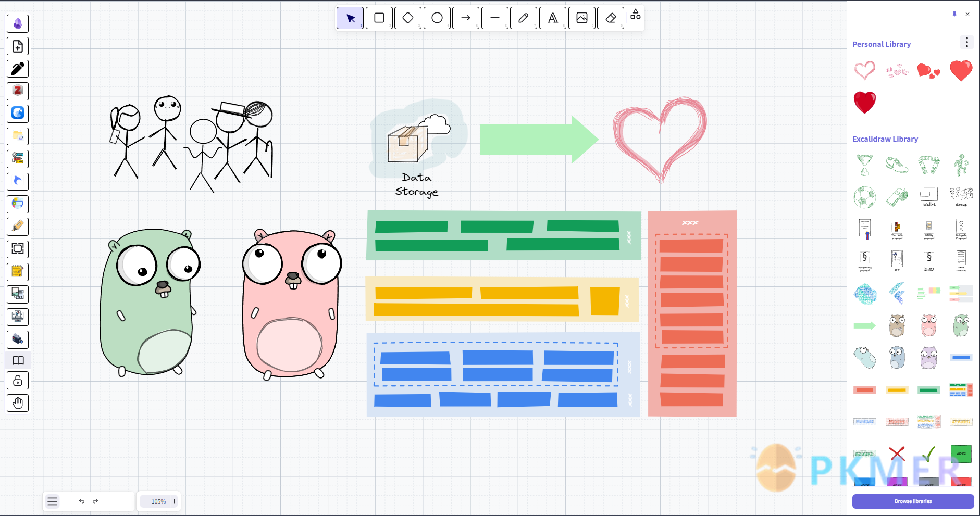Screen dimensions: 980x516
Task: Click the big green arrow on canvas
Action: 539,140
